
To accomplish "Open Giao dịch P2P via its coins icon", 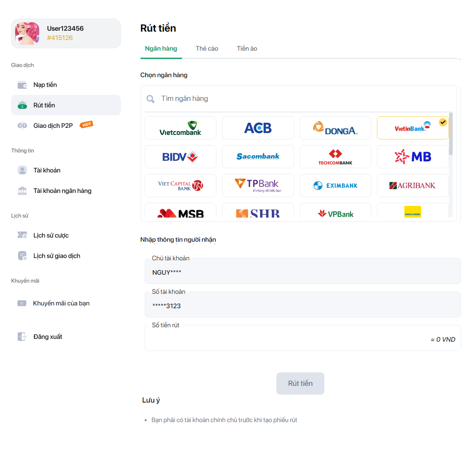I will [22, 126].
